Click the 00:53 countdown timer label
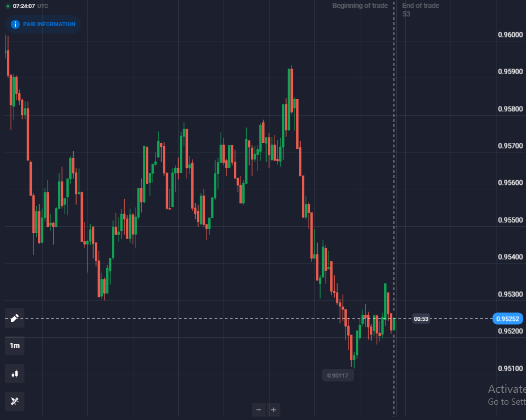Image resolution: width=526 pixels, height=420 pixels. (x=421, y=319)
